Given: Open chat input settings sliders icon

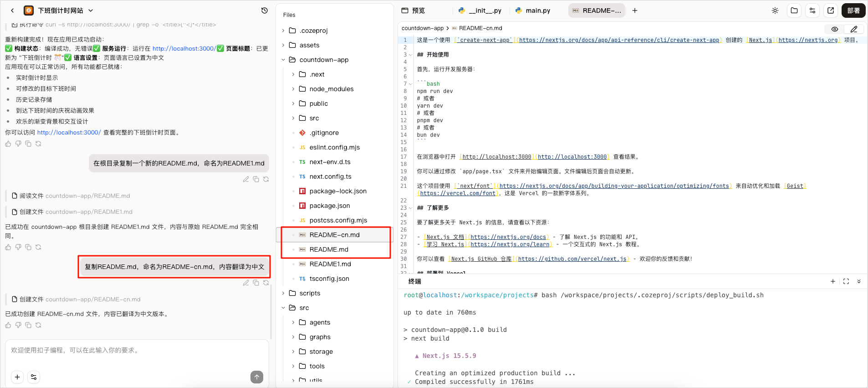Looking at the screenshot, I should point(34,377).
